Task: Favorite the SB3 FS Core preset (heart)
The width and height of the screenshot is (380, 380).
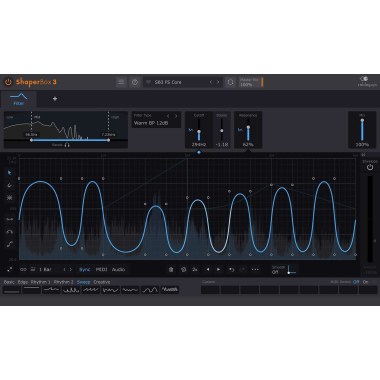Action: tap(149, 82)
